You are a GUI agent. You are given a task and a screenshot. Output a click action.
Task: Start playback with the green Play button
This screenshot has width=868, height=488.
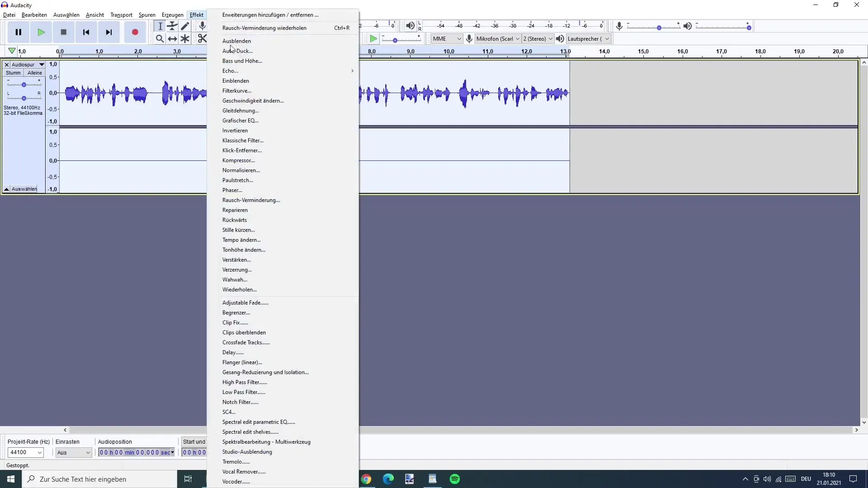[x=41, y=32]
